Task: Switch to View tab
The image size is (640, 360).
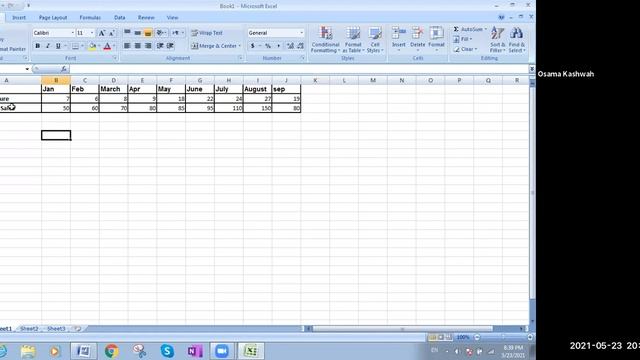Action: pos(172,18)
